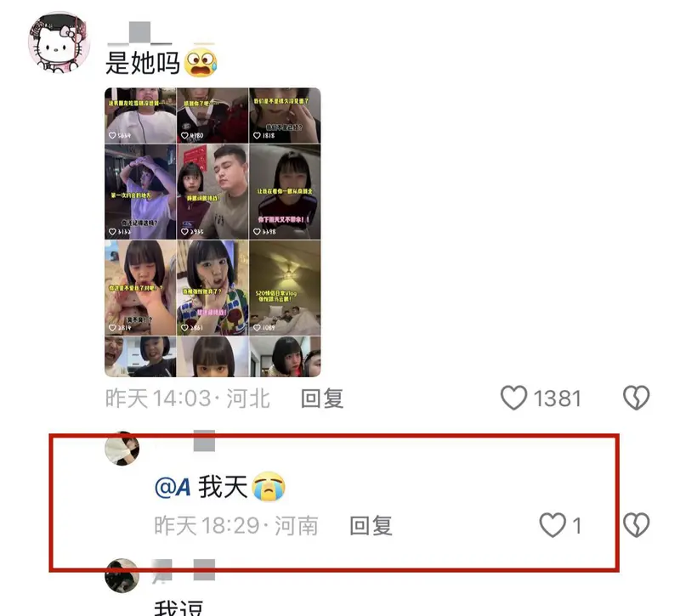Tap blurred username above the @A reply

click(204, 441)
